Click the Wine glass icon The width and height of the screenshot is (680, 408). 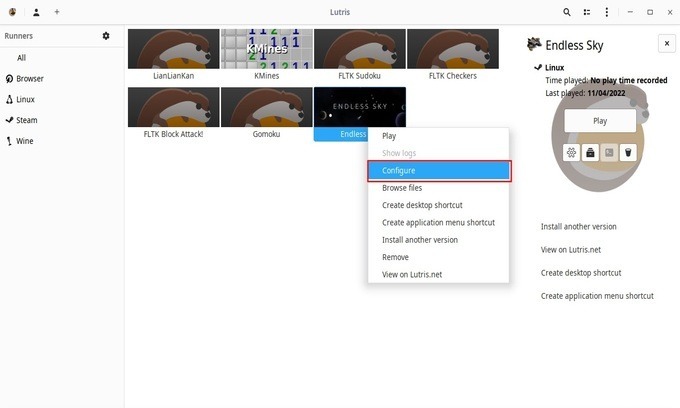9,141
